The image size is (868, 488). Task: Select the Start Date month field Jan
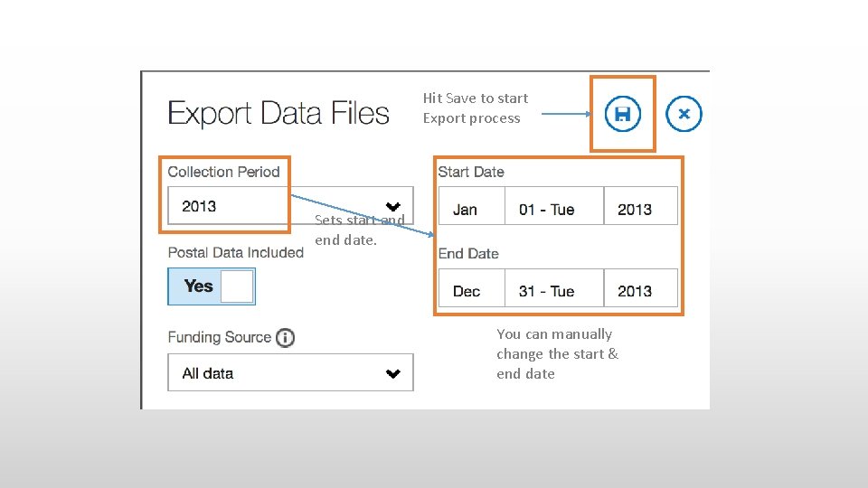[x=471, y=209]
